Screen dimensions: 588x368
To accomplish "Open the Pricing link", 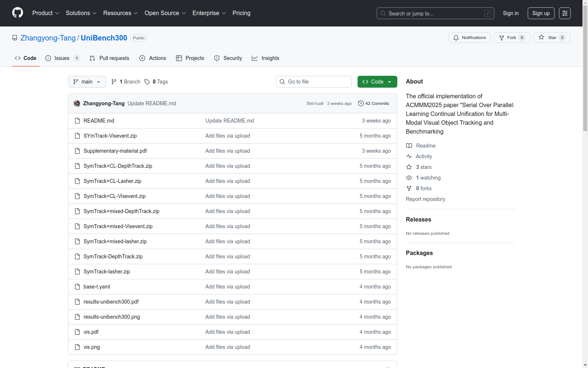I will (x=241, y=13).
